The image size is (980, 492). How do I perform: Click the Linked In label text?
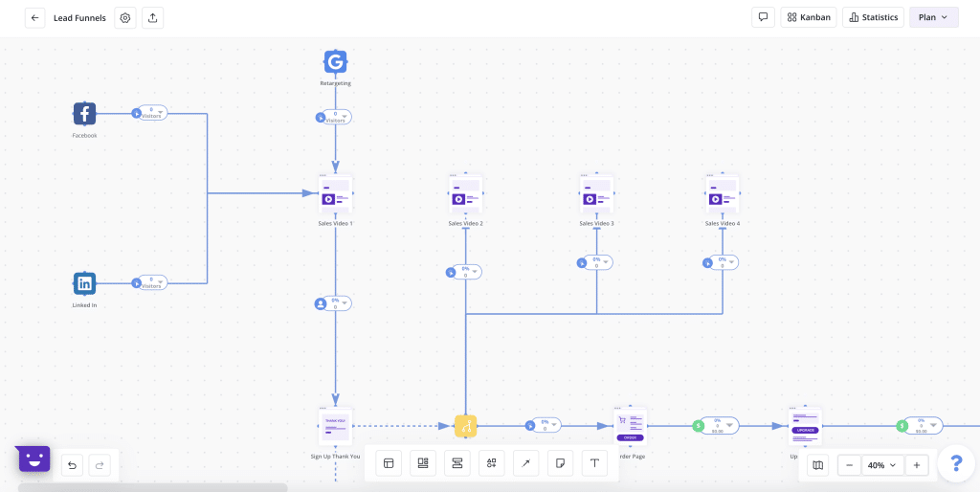[84, 305]
